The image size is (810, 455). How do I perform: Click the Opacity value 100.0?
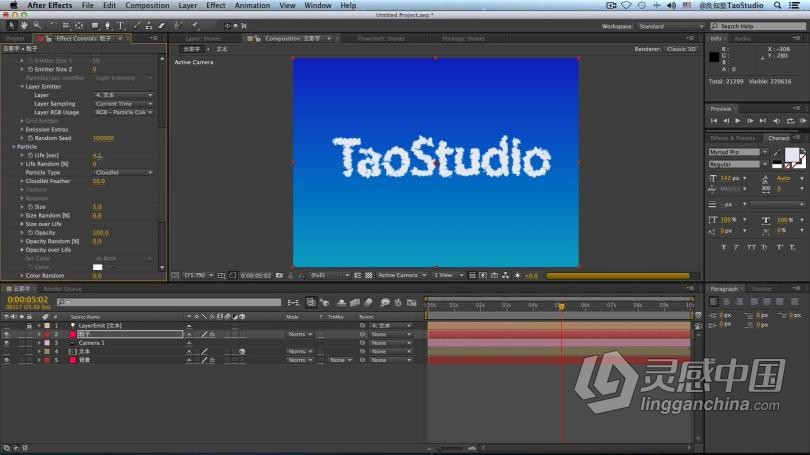(x=100, y=233)
